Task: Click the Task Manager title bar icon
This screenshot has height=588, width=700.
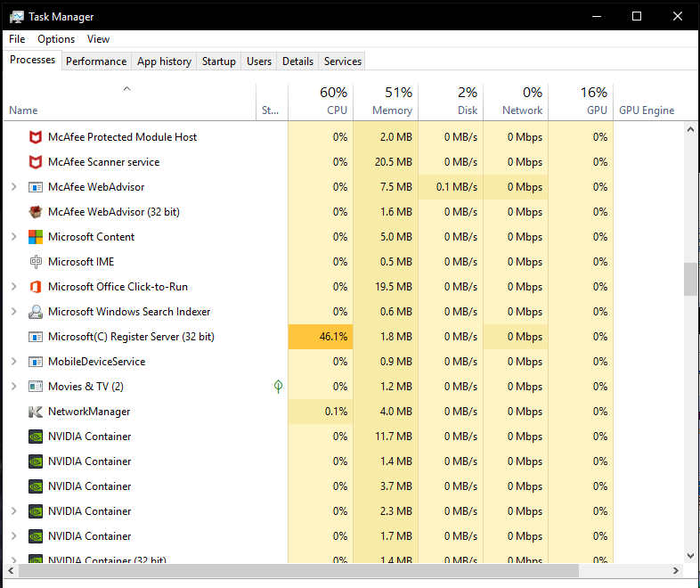Action: click(17, 17)
